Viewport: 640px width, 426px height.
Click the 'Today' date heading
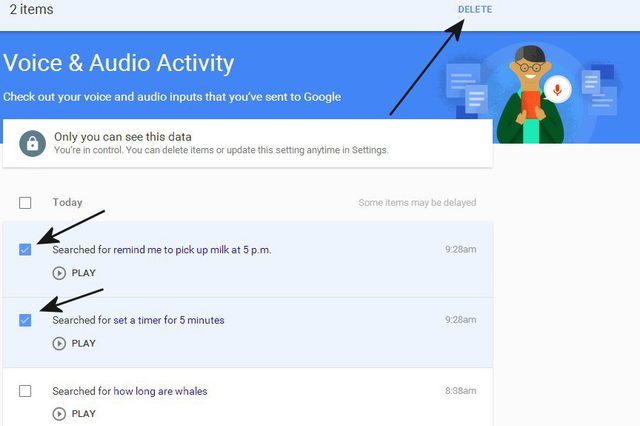pyautogui.click(x=67, y=202)
